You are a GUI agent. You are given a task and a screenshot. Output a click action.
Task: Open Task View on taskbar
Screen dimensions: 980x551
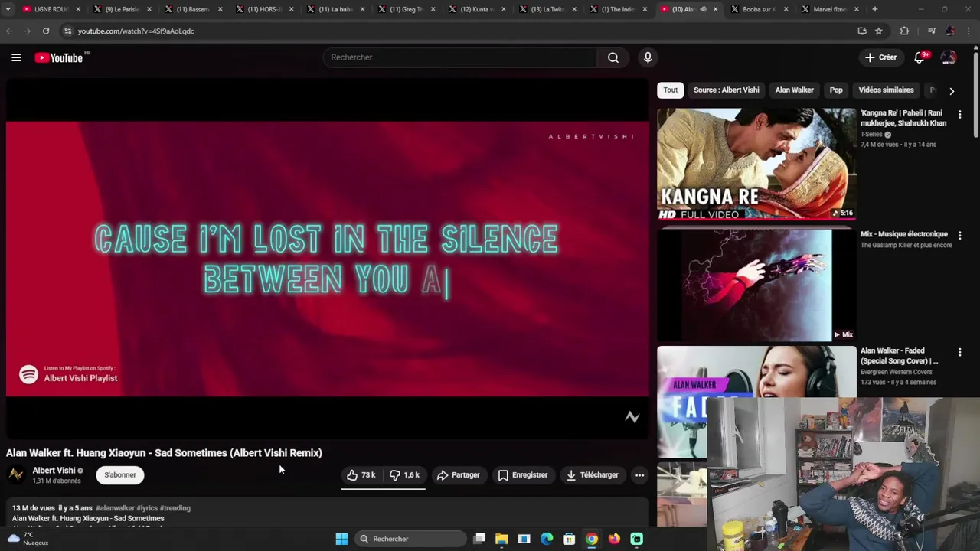479,539
